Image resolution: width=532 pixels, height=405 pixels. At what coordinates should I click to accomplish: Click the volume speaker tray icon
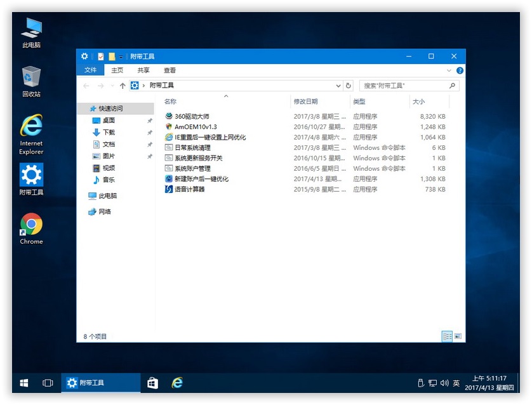(444, 383)
